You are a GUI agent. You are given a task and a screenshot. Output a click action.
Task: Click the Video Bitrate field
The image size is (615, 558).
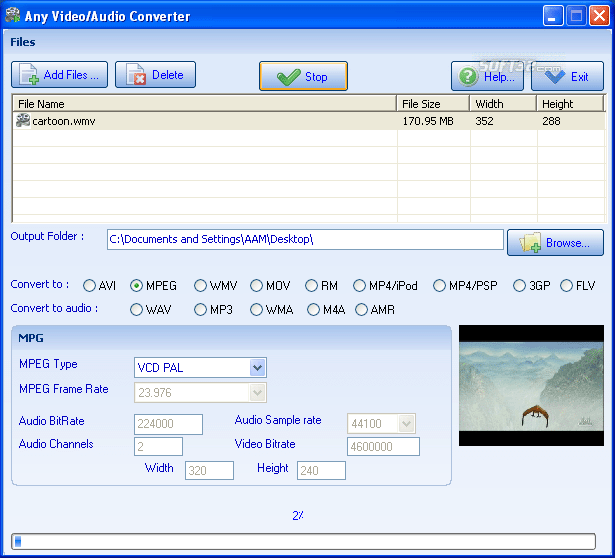383,446
